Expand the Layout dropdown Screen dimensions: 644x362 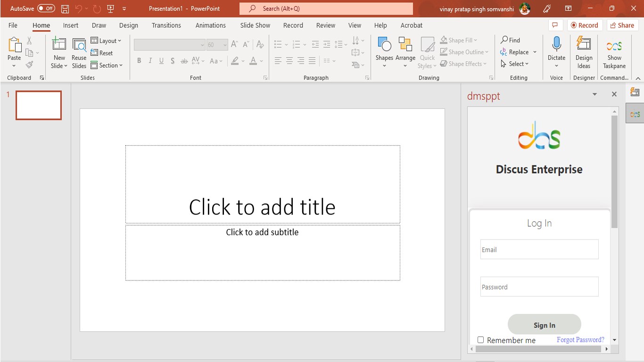pos(106,41)
